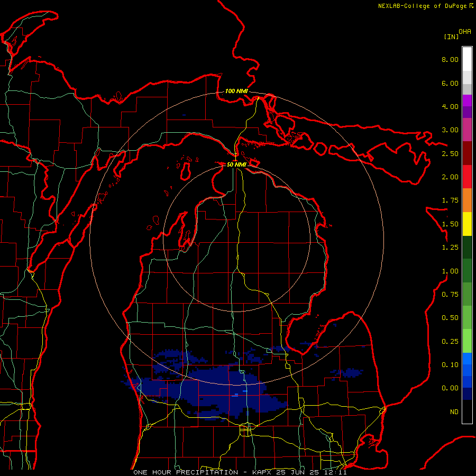Click the dark red swatch near 2.50
This screenshot has height=476, width=476.
pos(467,153)
